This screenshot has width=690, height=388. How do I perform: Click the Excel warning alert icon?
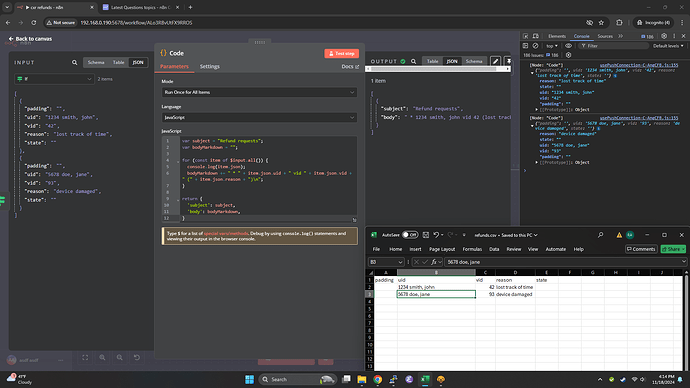tap(619, 235)
